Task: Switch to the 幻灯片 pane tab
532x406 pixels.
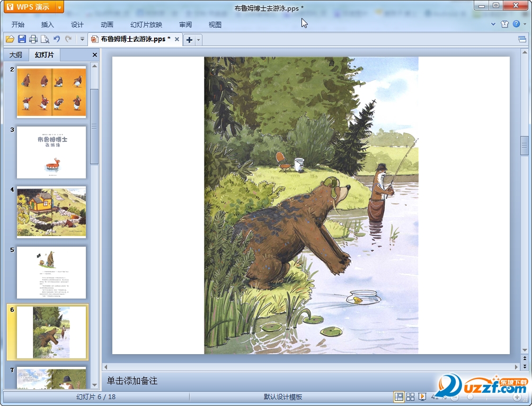Action: (45, 55)
